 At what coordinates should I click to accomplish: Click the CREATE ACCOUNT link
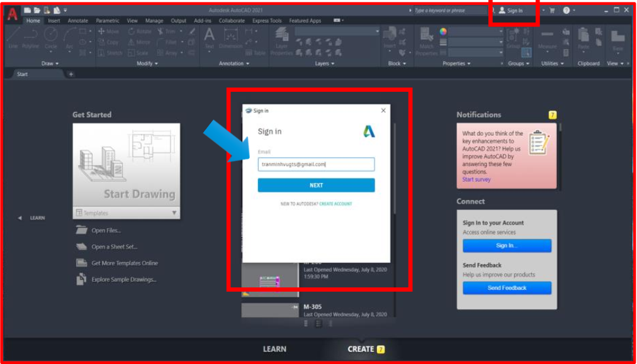[335, 204]
